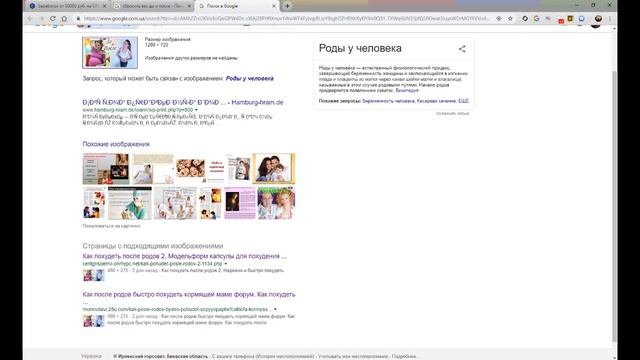The height and width of the screenshot is (360, 640).
Task: Select the Поиск в Google tab
Action: [x=236, y=6]
